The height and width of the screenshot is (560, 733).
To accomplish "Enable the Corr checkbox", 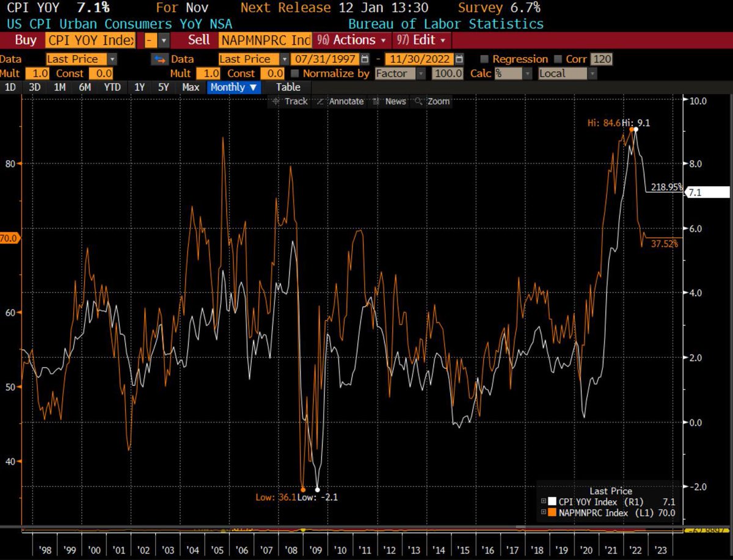I will (558, 59).
